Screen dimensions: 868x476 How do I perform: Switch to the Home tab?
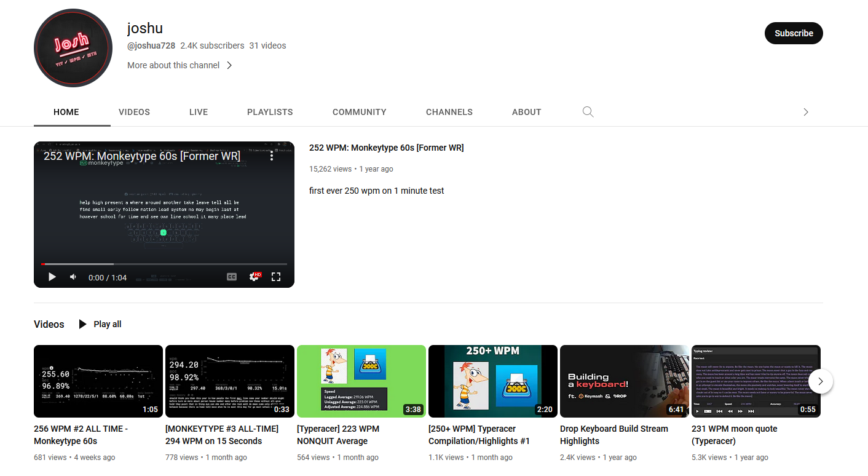pos(66,112)
